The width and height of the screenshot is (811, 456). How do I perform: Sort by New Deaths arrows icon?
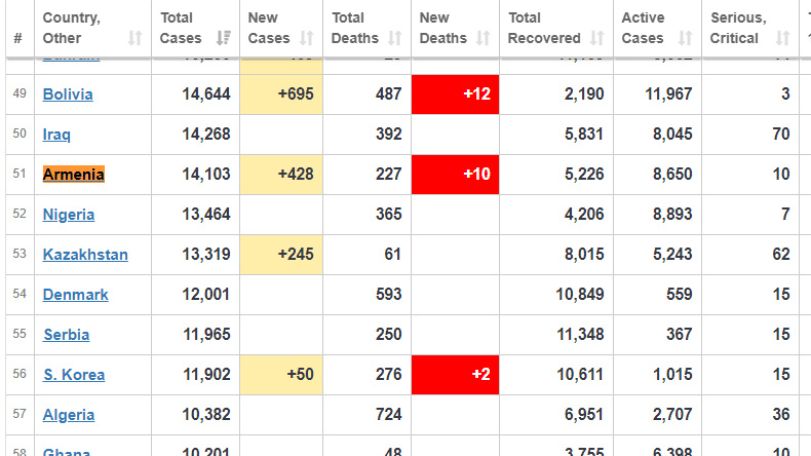(x=483, y=38)
